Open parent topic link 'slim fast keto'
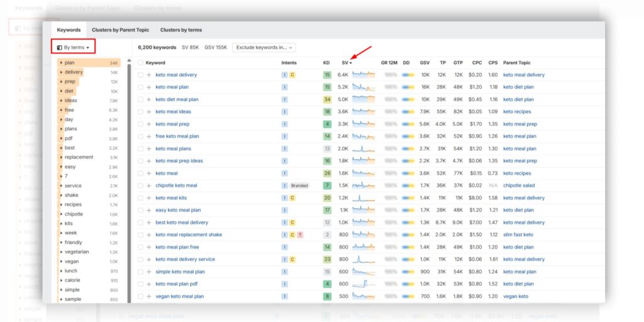The height and width of the screenshot is (322, 644). tap(518, 235)
